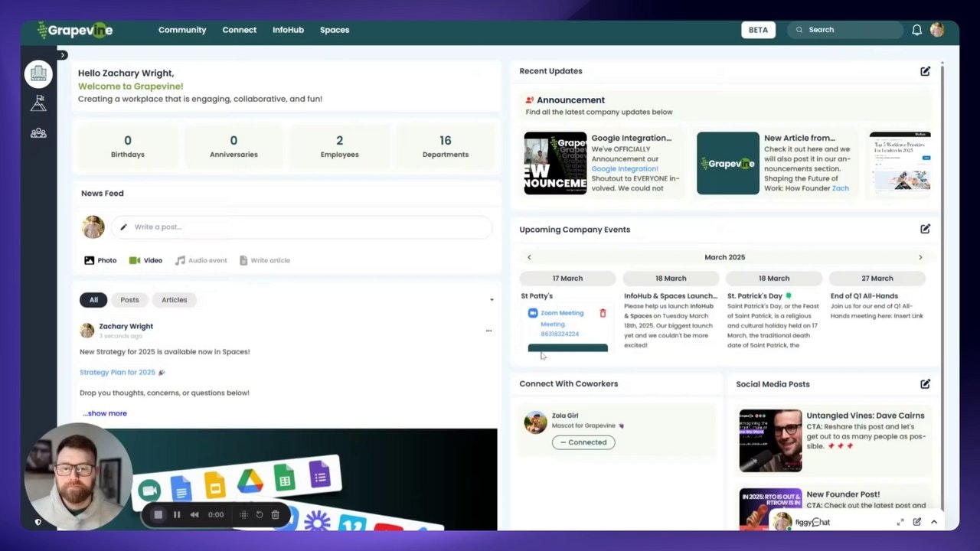Select the mountain achievement icon in sidebar

(38, 103)
